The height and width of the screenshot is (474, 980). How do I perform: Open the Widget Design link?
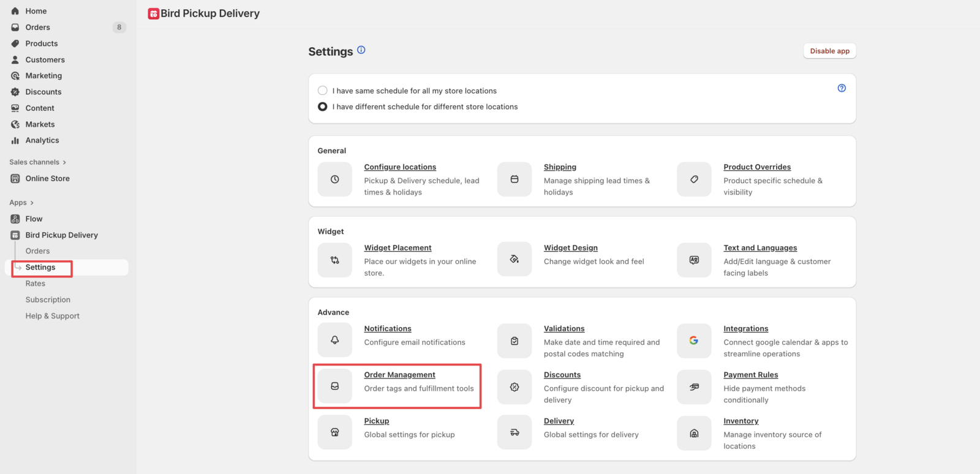click(x=571, y=248)
